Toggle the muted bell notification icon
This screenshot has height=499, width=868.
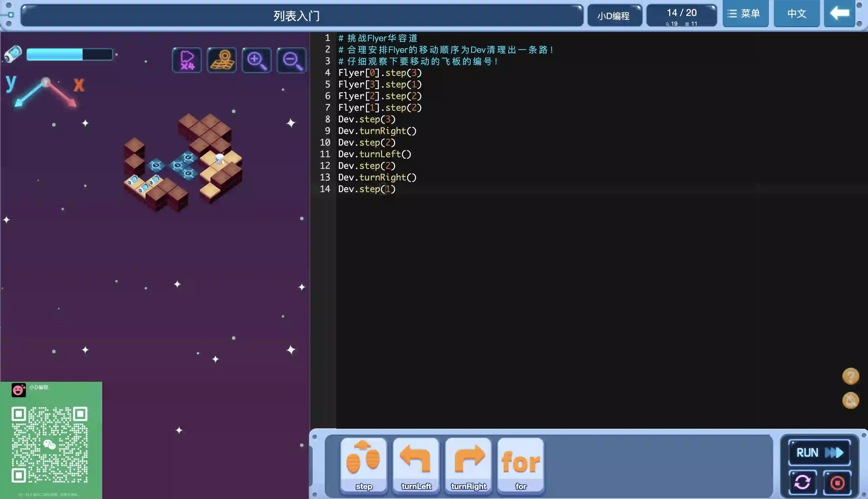point(850,400)
